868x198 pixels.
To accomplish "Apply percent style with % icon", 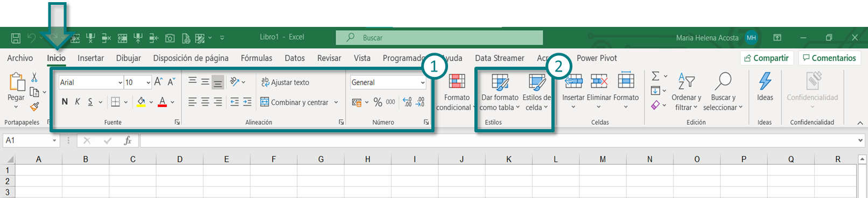I will coord(378,102).
